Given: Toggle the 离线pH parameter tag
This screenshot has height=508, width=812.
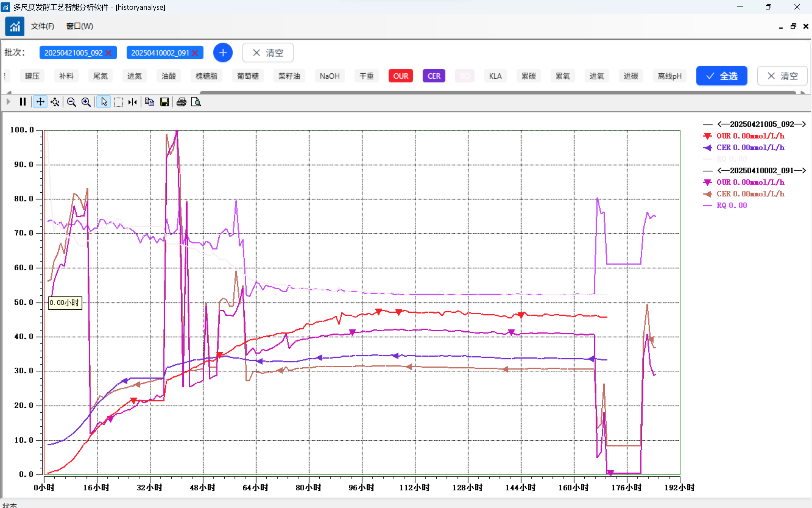Looking at the screenshot, I should [670, 76].
